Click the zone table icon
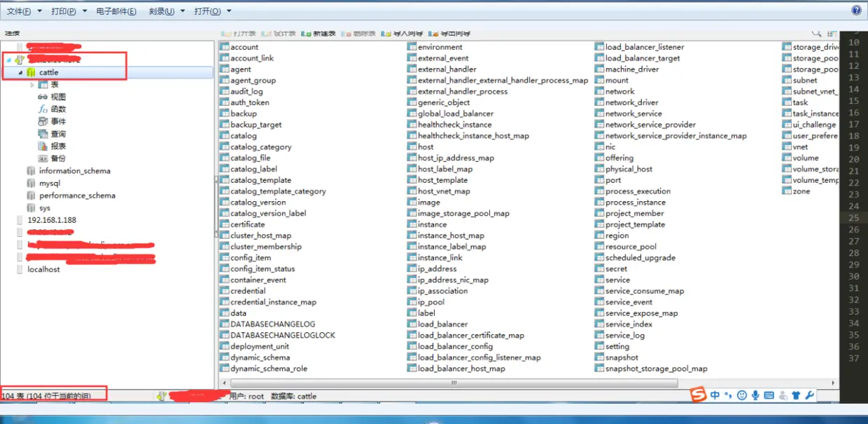Viewport: 868px width, 424px height. (787, 191)
